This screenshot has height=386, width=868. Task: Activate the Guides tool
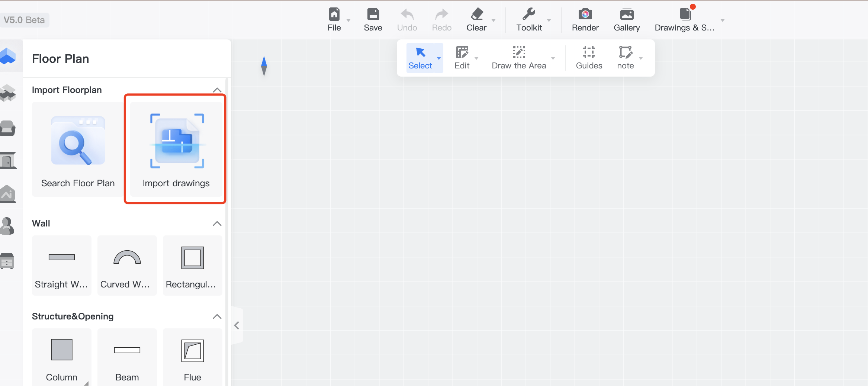[589, 58]
